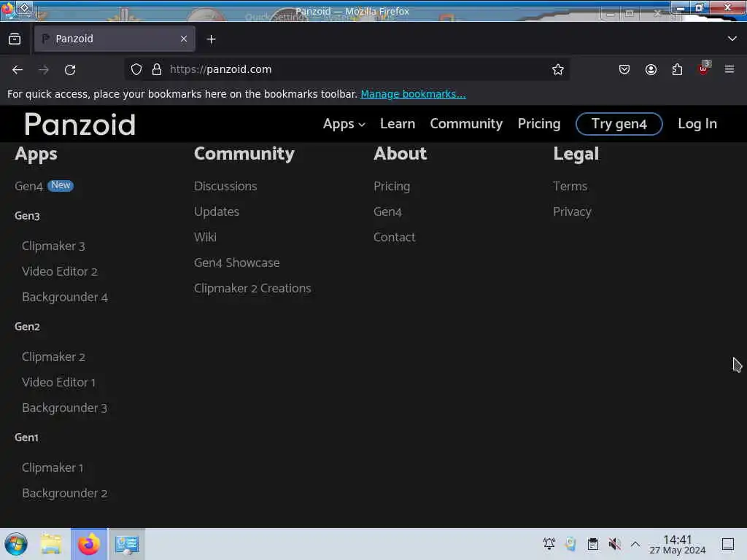The width and height of the screenshot is (747, 560).
Task: Click the uBlock extension badge icon
Action: pyautogui.click(x=704, y=69)
